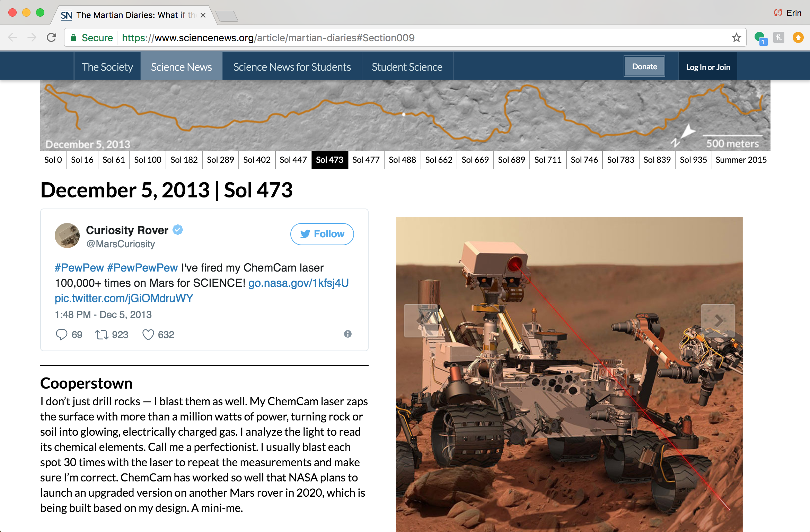This screenshot has height=532, width=810.
Task: Bookmark page with the star icon
Action: click(736, 37)
